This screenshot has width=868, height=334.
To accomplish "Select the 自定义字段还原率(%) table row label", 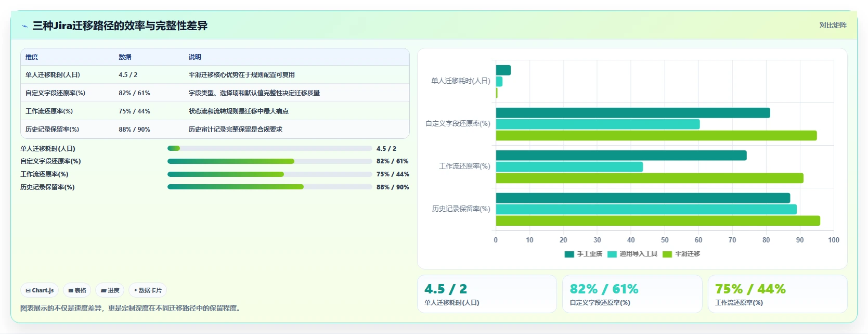I will pyautogui.click(x=55, y=93).
